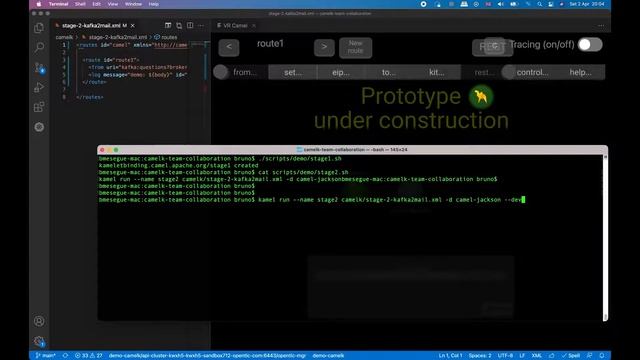Click the routes breadcrumb segment

coord(169,37)
